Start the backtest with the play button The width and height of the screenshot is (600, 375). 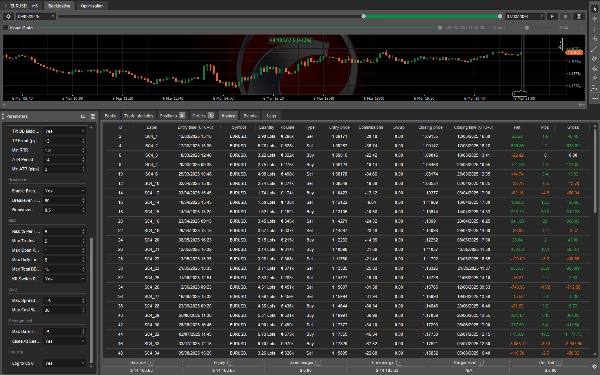click(552, 16)
